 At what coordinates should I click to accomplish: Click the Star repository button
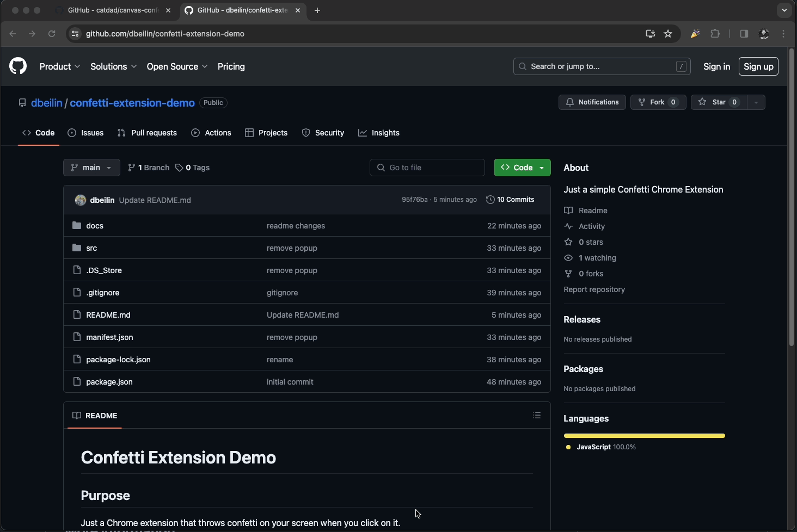click(x=719, y=102)
